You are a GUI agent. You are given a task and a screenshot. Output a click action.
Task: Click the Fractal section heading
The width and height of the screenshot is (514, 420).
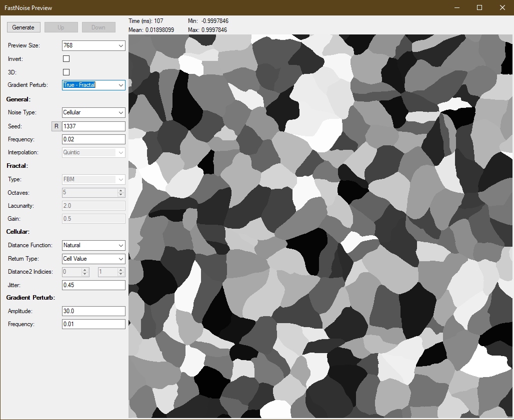click(x=17, y=166)
